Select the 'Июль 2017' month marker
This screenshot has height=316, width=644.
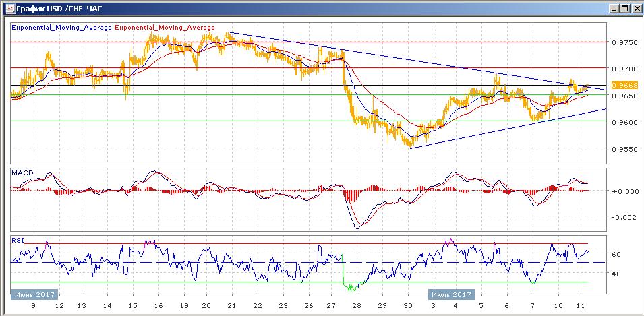point(450,294)
